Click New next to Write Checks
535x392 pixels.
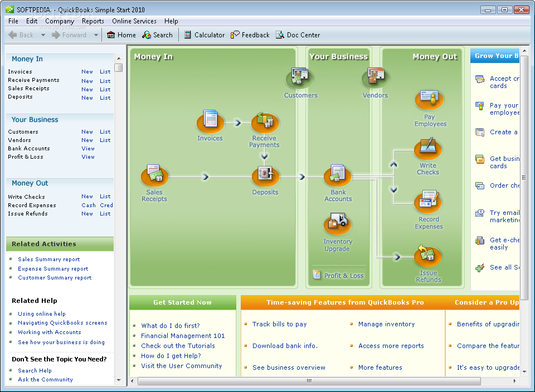point(87,197)
